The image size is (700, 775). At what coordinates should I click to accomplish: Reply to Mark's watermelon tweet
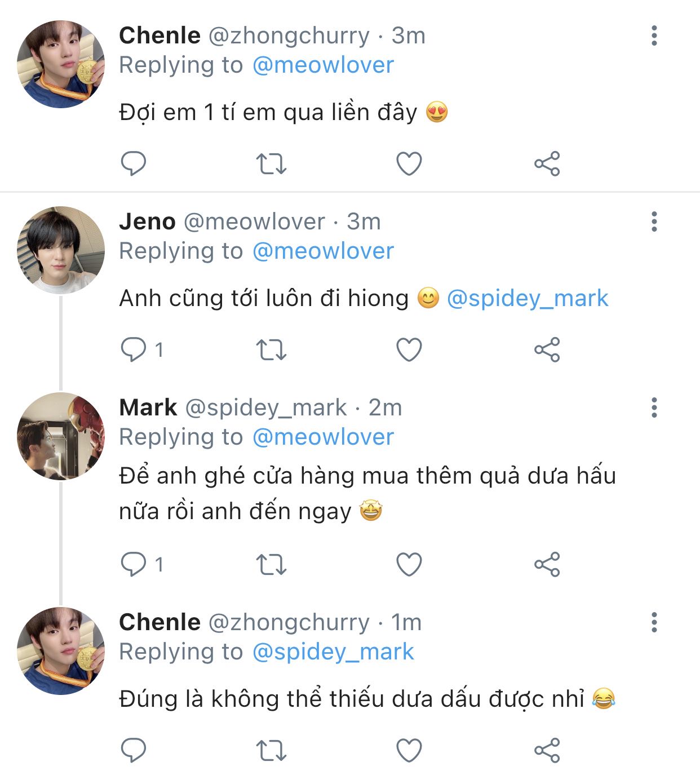134,564
